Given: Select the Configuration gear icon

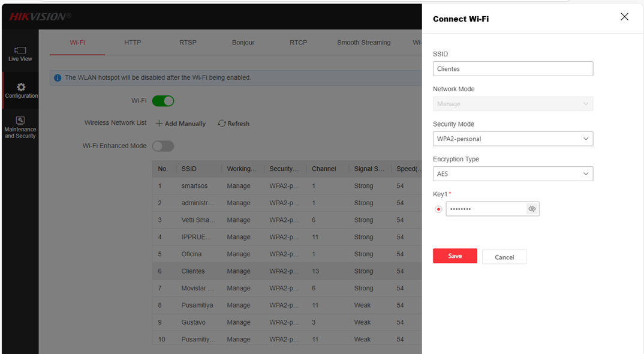Looking at the screenshot, I should point(21,88).
